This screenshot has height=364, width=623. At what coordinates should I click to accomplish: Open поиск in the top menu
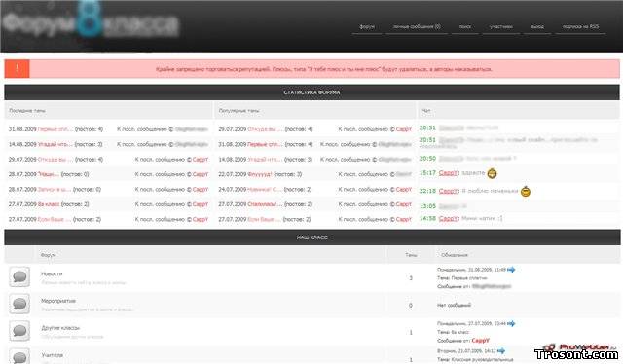(x=465, y=26)
